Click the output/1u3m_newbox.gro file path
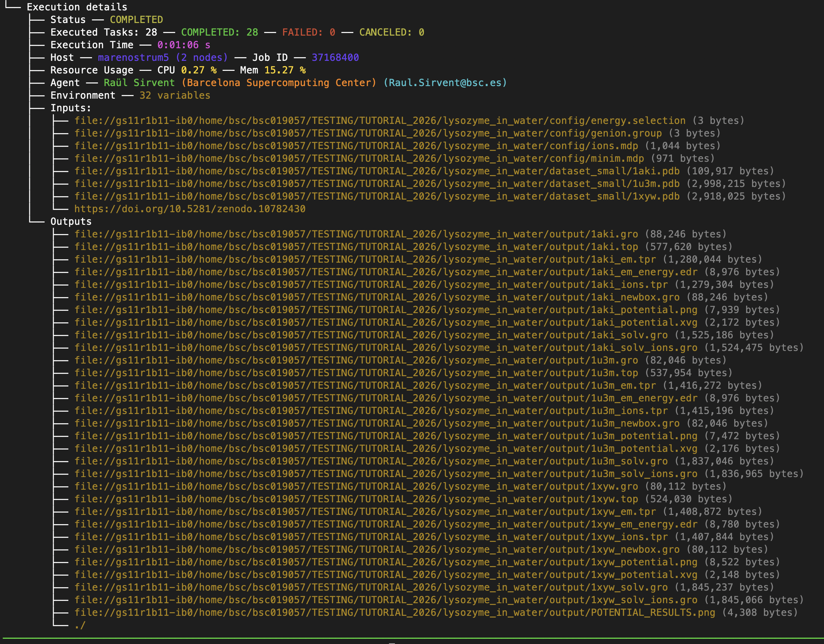Image resolution: width=824 pixels, height=644 pixels. point(377,423)
